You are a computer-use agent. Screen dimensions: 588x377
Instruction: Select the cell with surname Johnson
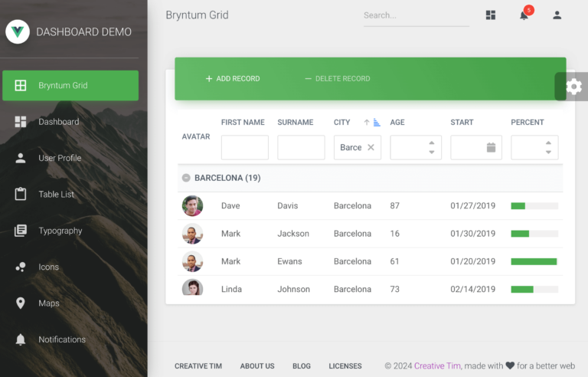(x=294, y=289)
